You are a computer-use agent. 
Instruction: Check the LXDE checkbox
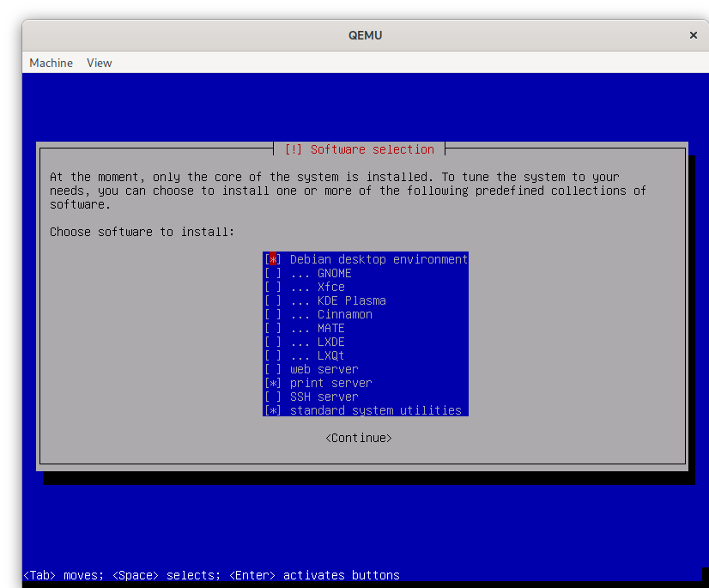273,342
